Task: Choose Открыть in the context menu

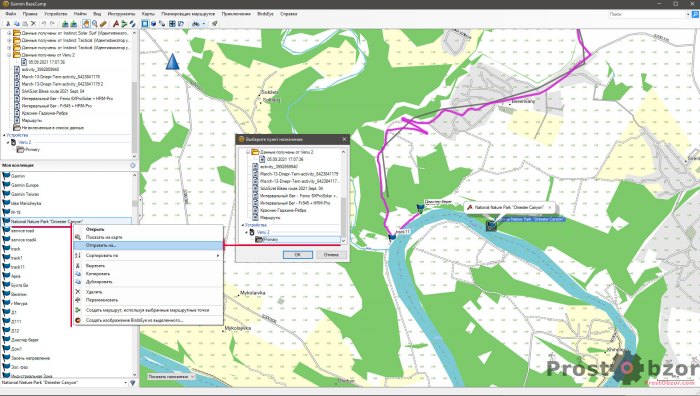Action: point(148,229)
